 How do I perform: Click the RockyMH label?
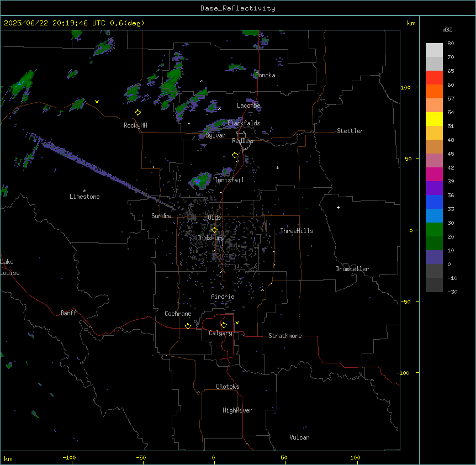pos(135,125)
